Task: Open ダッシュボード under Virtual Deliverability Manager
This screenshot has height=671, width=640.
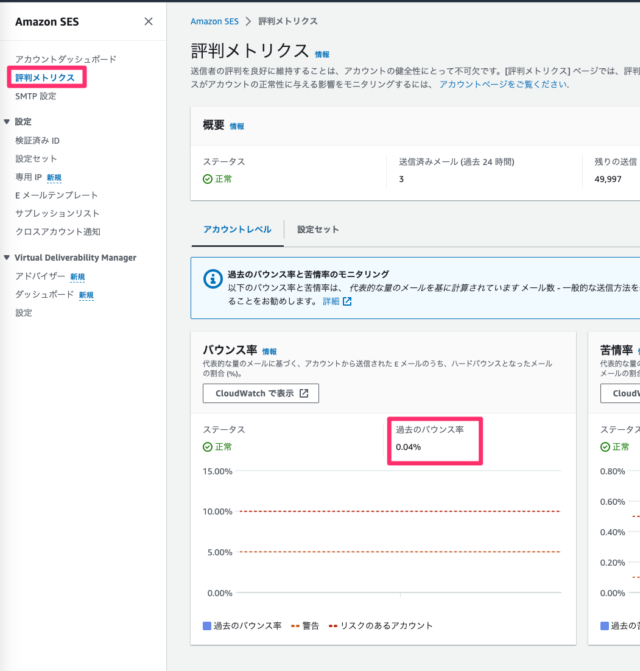Action: coord(45,294)
